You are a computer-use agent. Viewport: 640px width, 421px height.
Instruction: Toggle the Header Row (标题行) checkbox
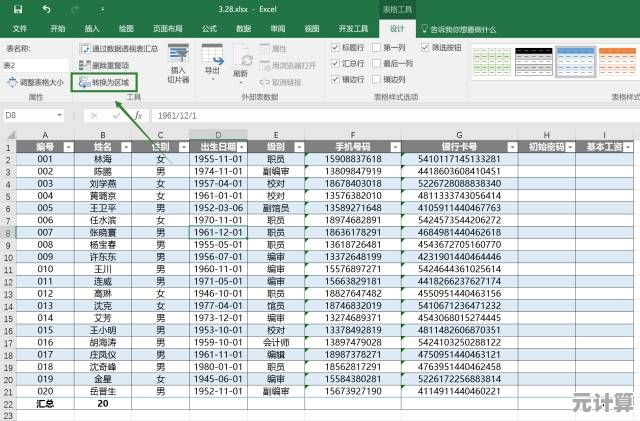[336, 47]
